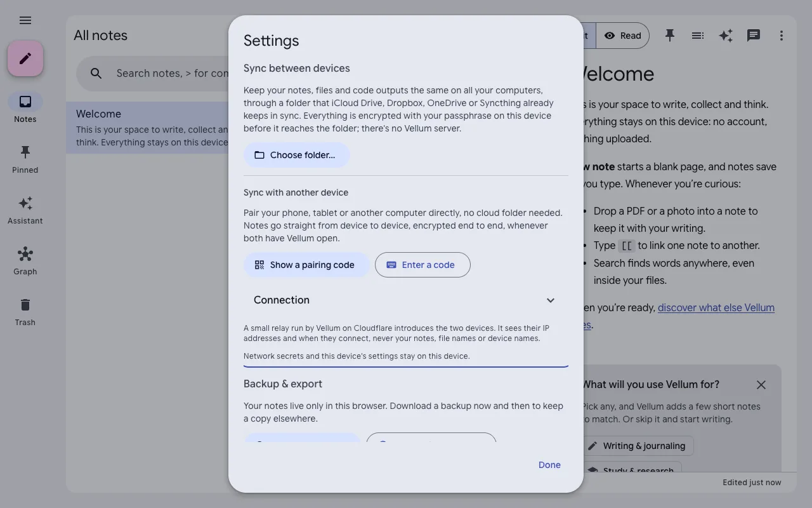Focus the Search notes field

[x=171, y=74]
